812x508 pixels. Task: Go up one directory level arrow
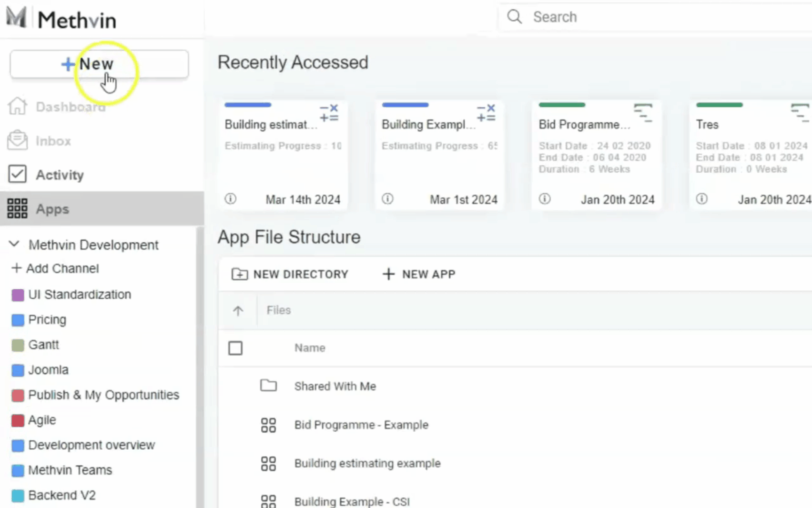(238, 310)
